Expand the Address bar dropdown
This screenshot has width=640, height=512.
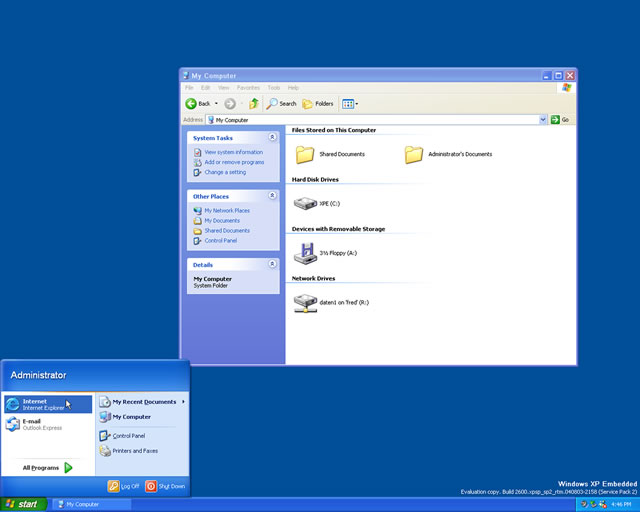pos(542,120)
